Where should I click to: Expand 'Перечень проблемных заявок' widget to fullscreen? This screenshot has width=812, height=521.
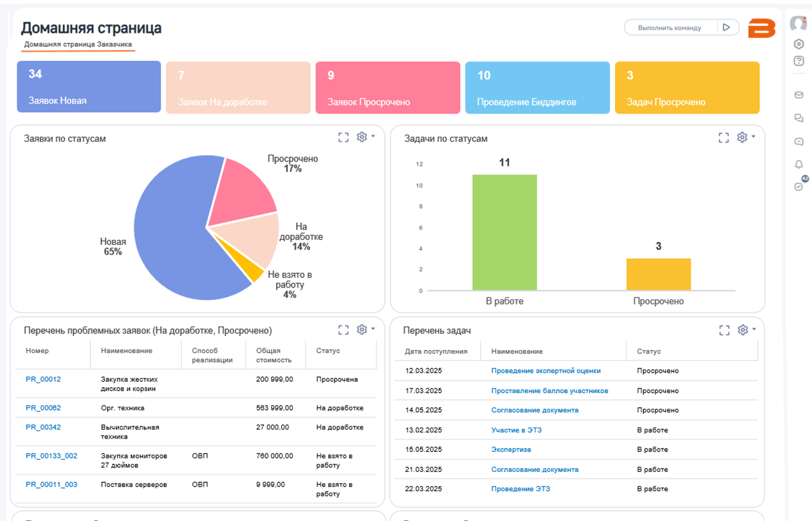(x=343, y=329)
